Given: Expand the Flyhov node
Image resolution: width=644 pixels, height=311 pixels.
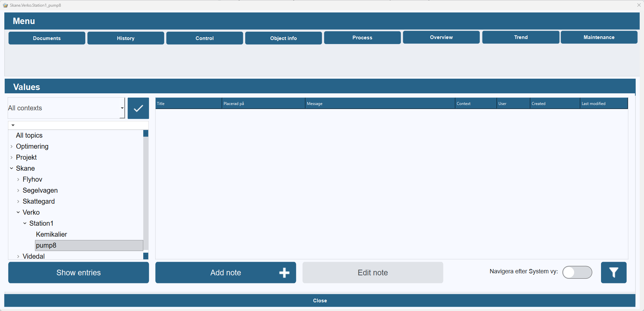Looking at the screenshot, I should [18, 179].
